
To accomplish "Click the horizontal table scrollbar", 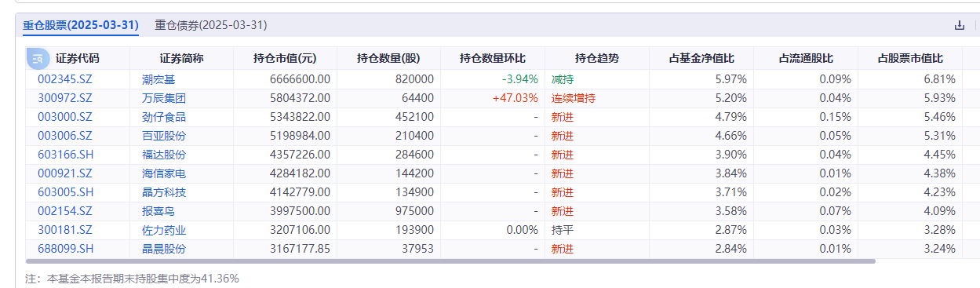I will (x=450, y=261).
